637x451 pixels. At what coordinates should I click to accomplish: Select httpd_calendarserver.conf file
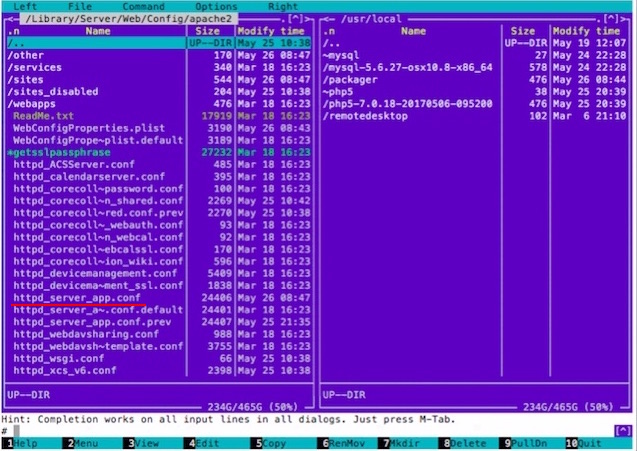click(x=159, y=177)
